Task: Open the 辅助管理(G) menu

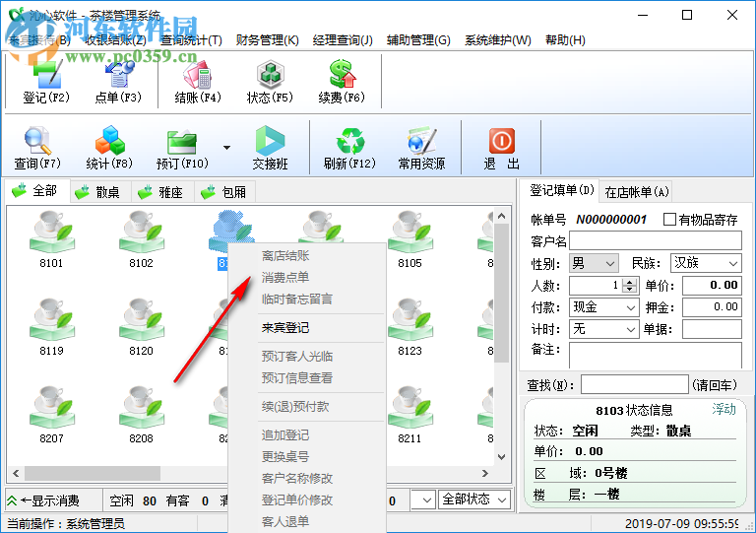Action: click(x=418, y=40)
